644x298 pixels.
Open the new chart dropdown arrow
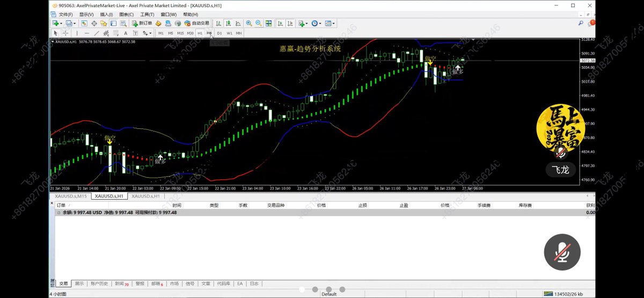(61, 24)
